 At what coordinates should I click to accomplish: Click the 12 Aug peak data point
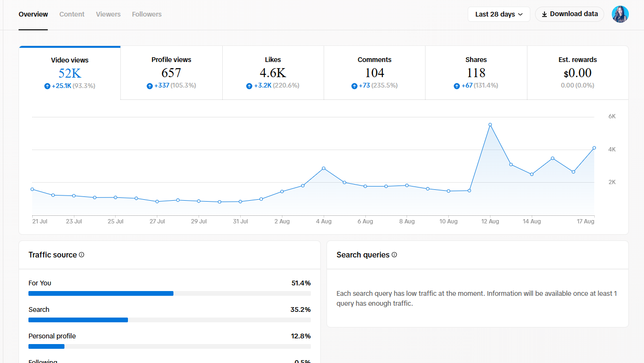[490, 125]
